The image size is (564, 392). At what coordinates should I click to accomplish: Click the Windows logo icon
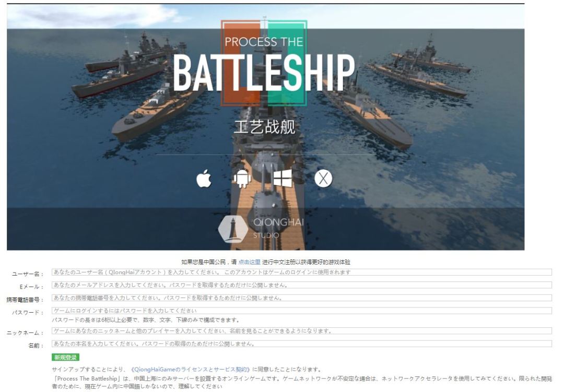(x=283, y=179)
